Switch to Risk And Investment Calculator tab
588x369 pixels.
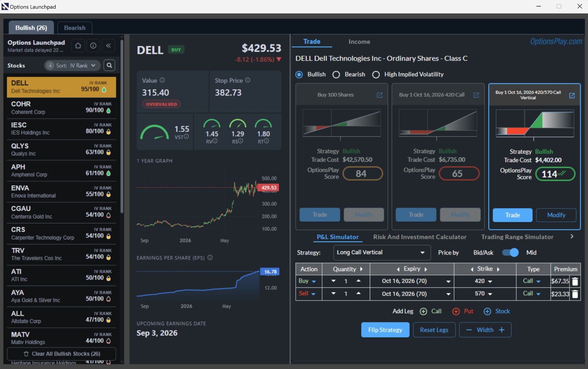click(x=420, y=237)
